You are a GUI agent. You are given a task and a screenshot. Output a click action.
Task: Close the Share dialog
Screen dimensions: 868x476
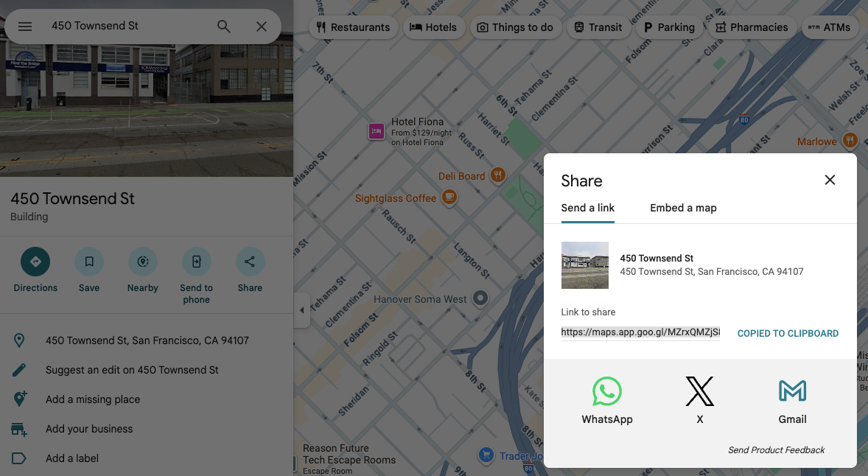(x=830, y=180)
